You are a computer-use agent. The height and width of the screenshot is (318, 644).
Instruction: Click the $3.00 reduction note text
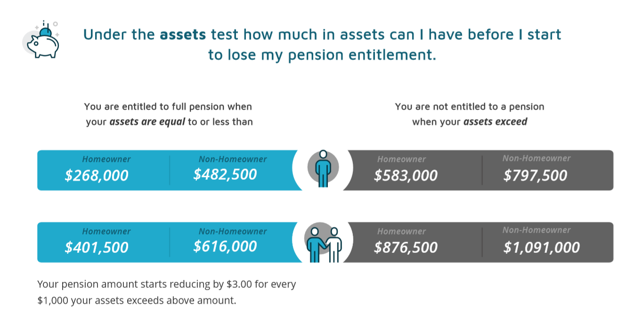167,292
